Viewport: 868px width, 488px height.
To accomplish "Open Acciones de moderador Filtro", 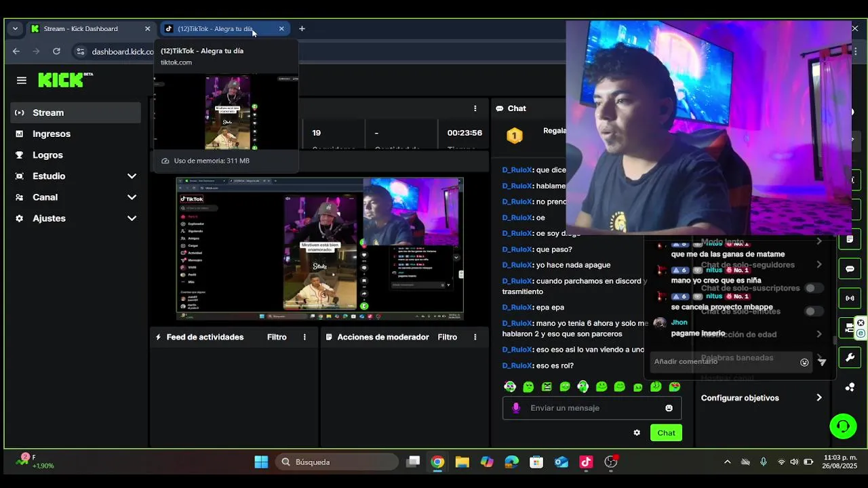I will 447,337.
